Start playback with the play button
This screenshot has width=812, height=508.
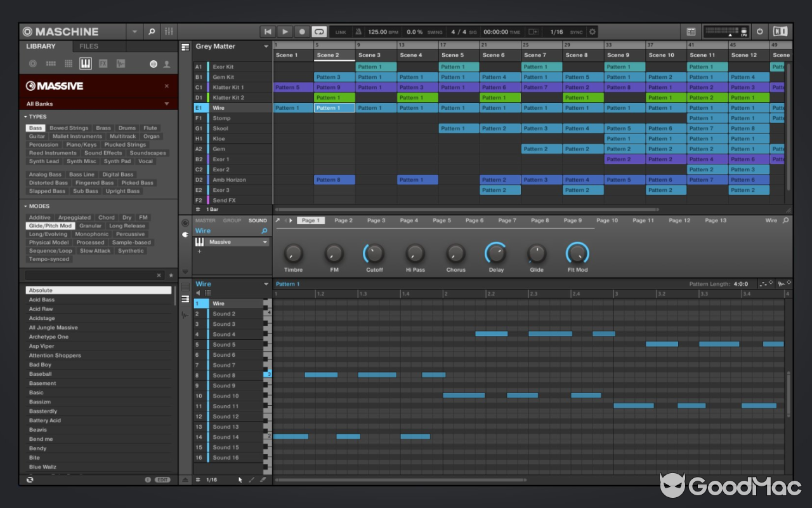coord(284,31)
